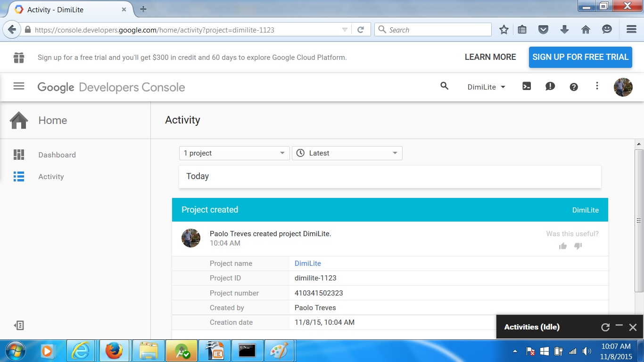Image resolution: width=644 pixels, height=362 pixels.
Task: Click the feedback exclamation bubble icon
Action: pos(550,86)
